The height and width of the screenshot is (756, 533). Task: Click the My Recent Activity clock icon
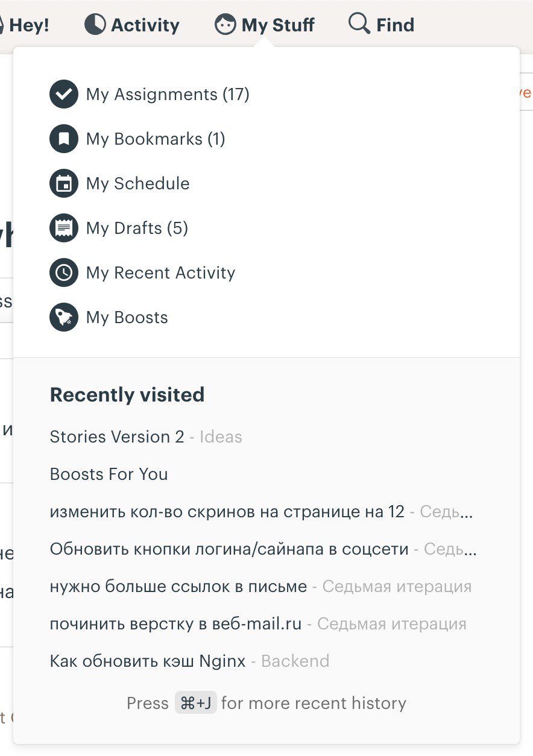point(64,273)
